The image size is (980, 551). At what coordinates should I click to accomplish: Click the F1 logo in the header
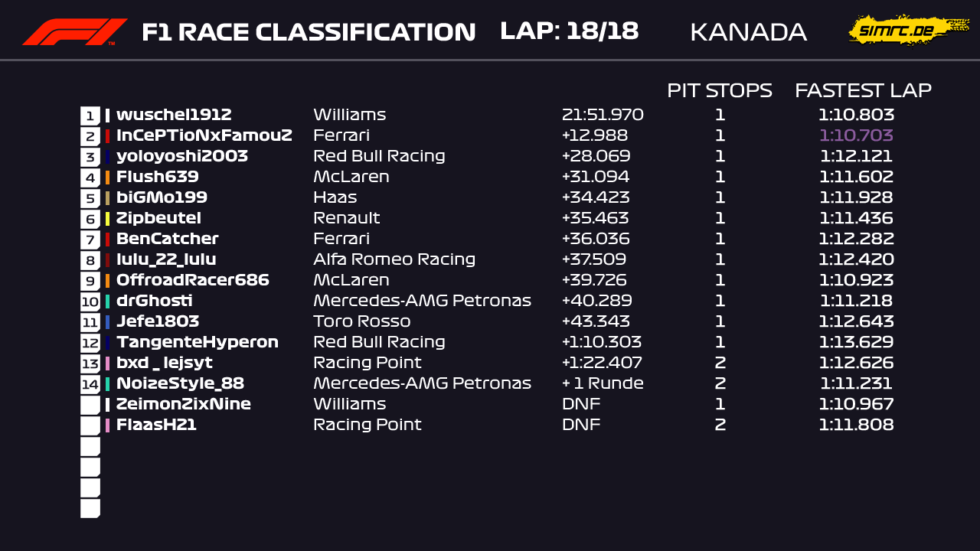click(x=74, y=32)
